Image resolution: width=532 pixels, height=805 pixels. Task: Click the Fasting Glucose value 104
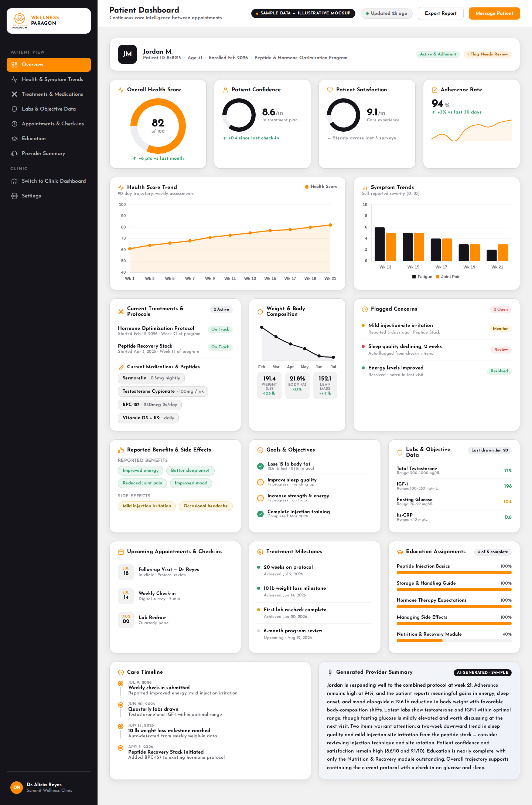(507, 502)
